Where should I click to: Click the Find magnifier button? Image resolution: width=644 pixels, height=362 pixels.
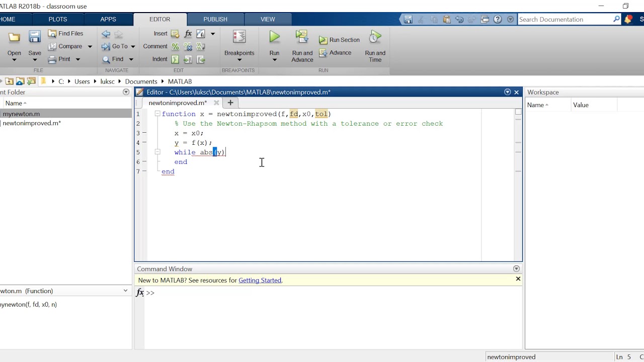(x=113, y=59)
